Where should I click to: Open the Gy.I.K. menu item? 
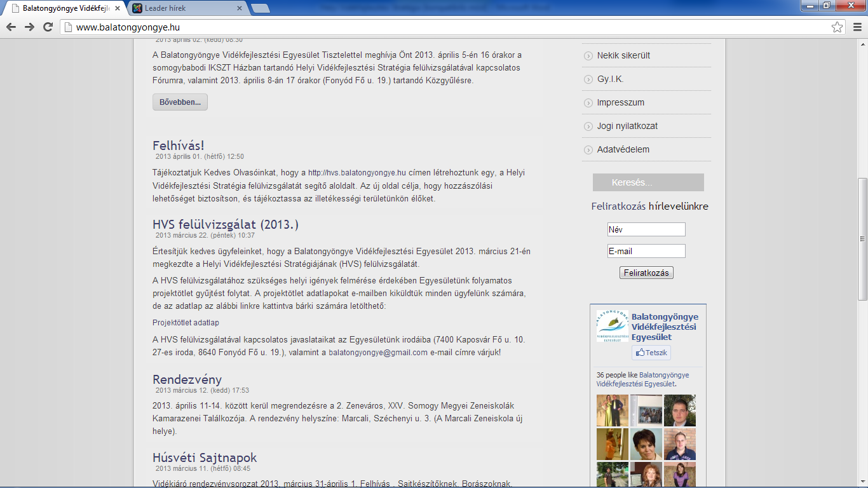point(610,79)
